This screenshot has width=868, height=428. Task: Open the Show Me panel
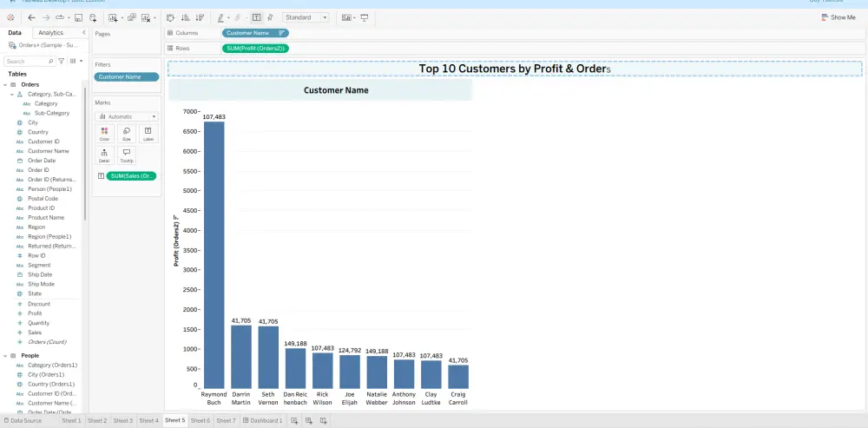click(838, 17)
